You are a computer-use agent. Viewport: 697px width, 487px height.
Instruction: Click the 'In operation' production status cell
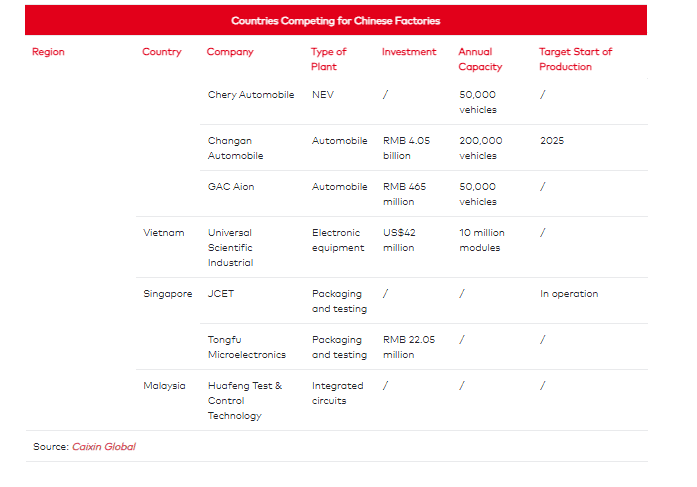click(x=568, y=294)
